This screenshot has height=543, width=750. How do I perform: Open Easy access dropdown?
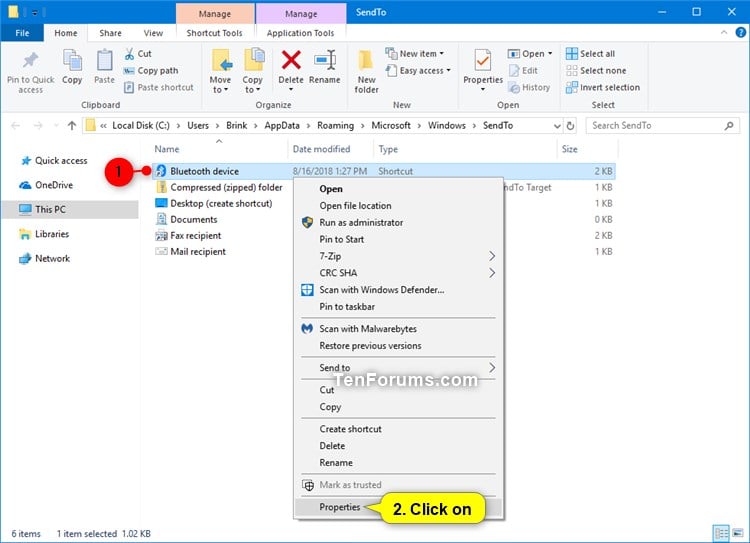click(x=419, y=70)
